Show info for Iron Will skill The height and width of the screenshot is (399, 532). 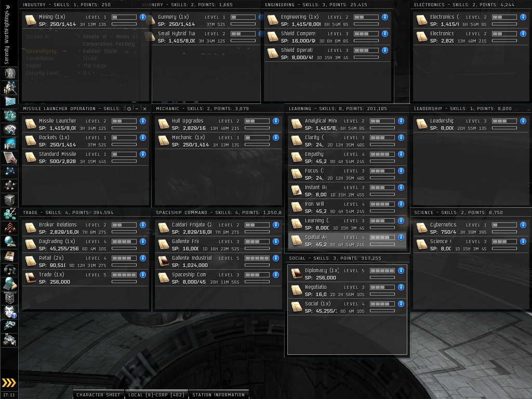401,204
